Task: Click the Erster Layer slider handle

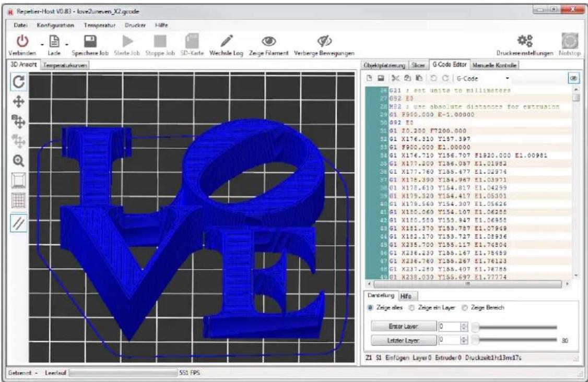Action: point(476,327)
